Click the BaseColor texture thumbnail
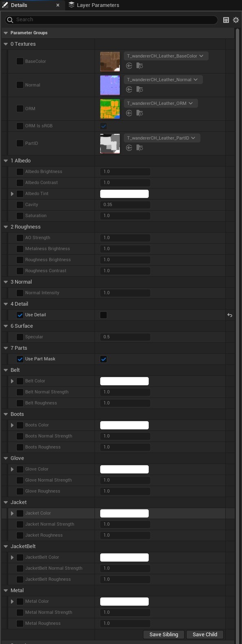Image resolution: width=242 pixels, height=644 pixels. [110, 62]
